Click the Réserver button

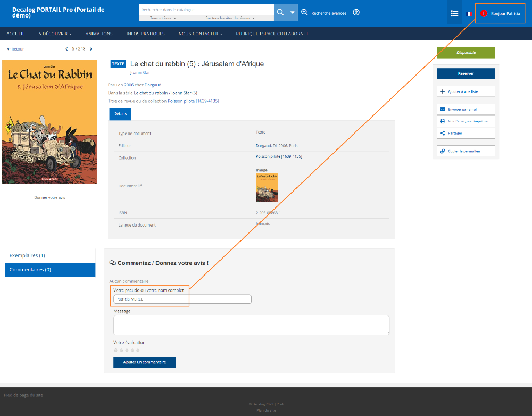[465, 73]
